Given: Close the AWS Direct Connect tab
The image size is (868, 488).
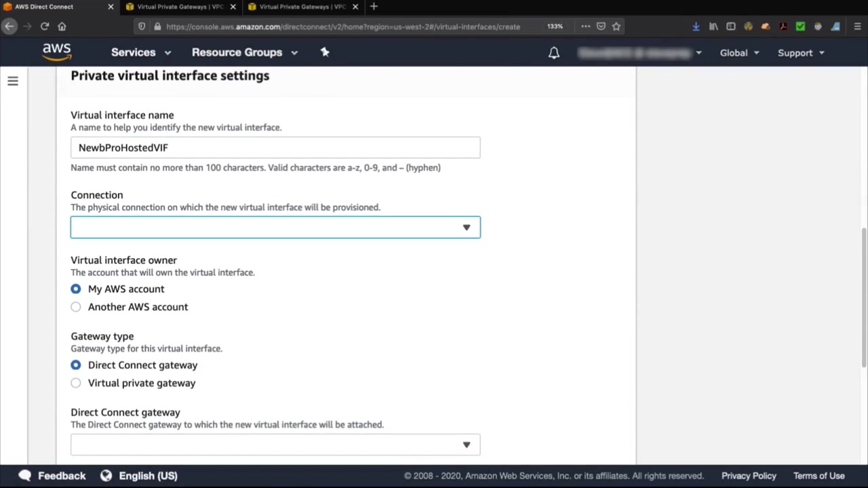Looking at the screenshot, I should [111, 7].
